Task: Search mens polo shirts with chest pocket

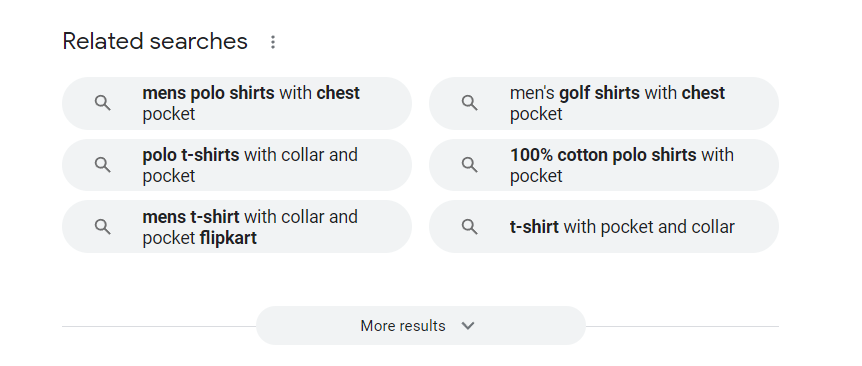Action: pyautogui.click(x=236, y=103)
